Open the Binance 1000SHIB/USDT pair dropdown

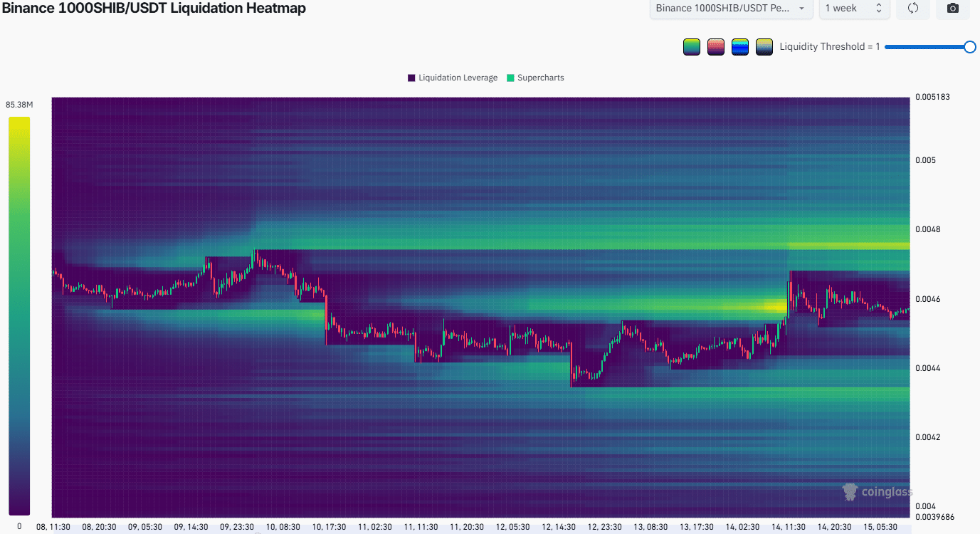tap(731, 9)
